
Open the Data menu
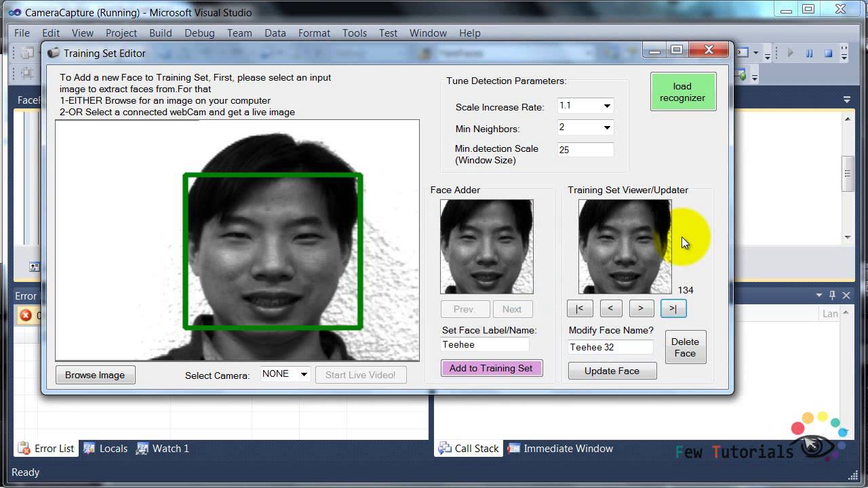click(x=275, y=33)
